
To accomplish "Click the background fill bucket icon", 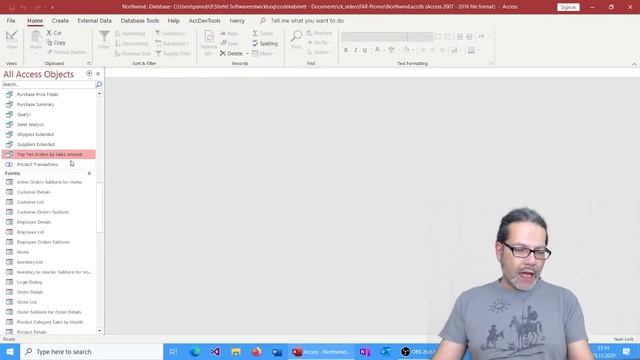I will click(406, 50).
